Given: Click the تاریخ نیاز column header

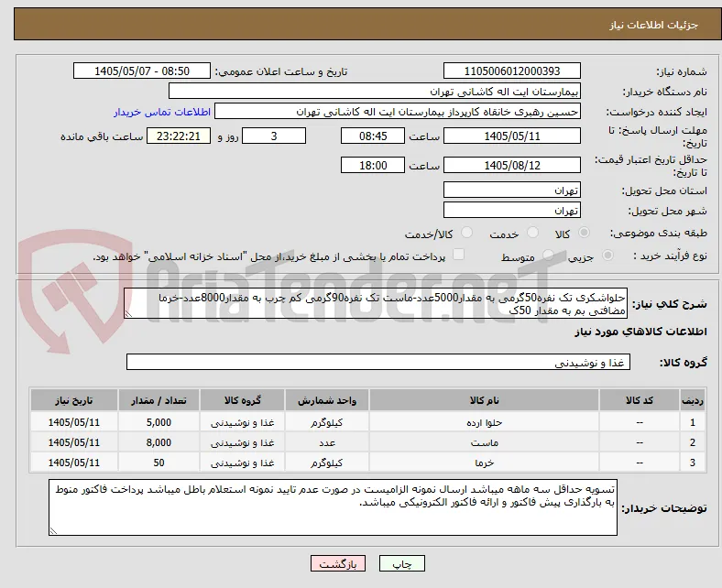Looking at the screenshot, I should [73, 400].
